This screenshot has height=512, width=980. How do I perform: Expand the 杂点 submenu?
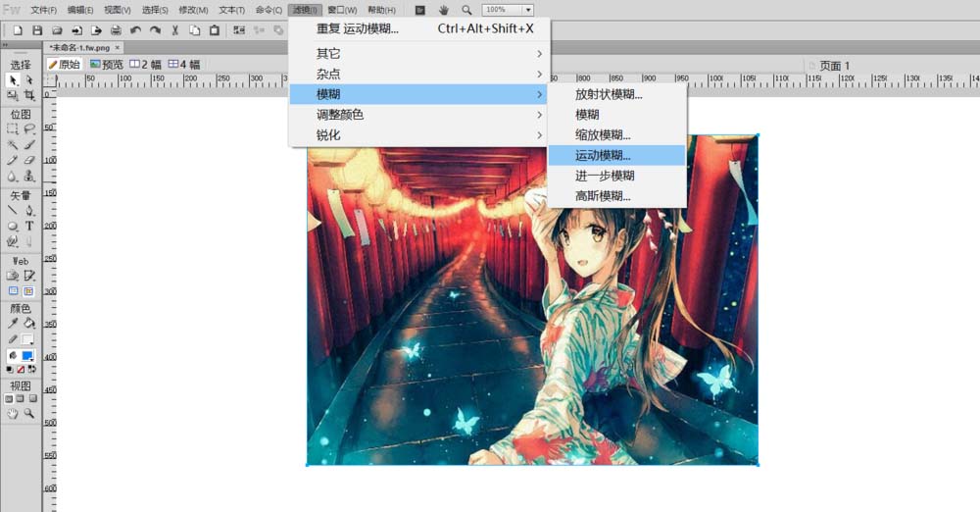coord(419,74)
